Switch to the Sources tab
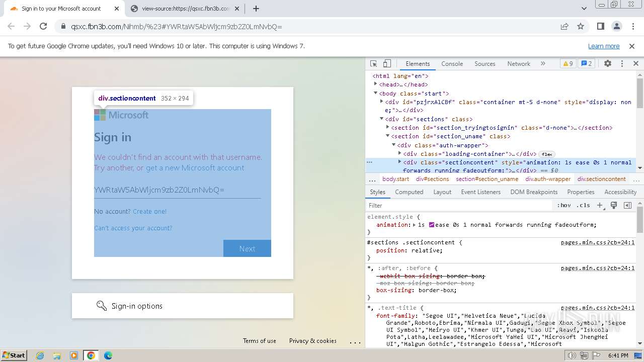644x362 pixels. (x=485, y=64)
